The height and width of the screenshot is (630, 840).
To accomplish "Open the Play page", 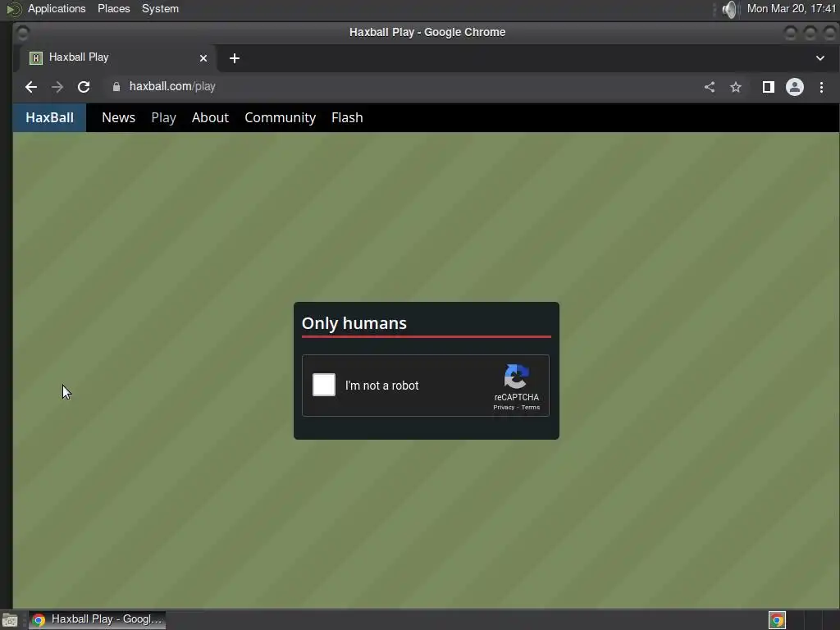I will pyautogui.click(x=163, y=117).
